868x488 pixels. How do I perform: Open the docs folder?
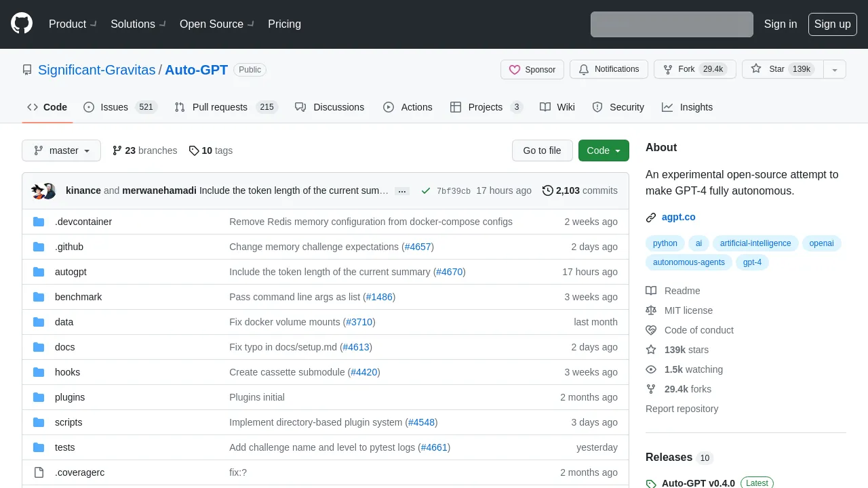65,347
